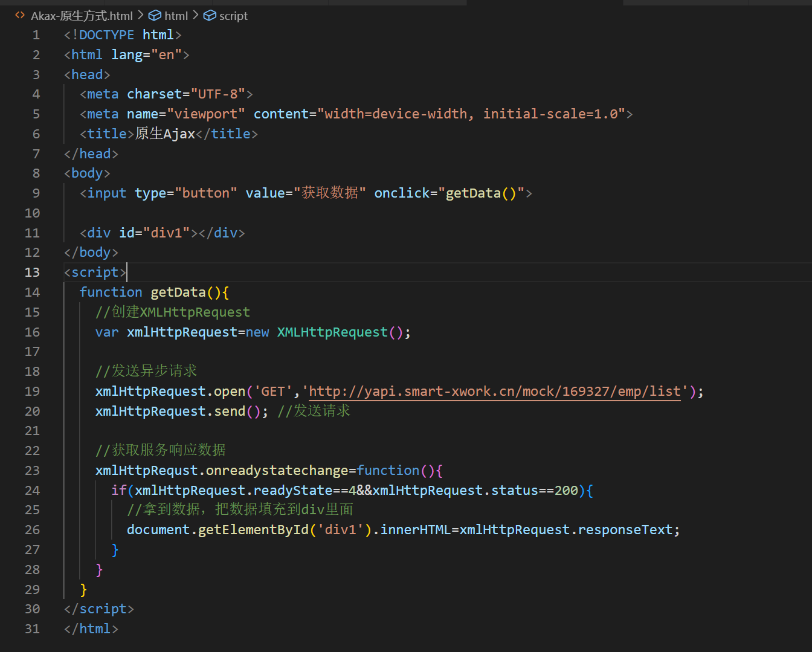
Task: Click the 'Akax-原生方式.html' breadcrumb item
Action: point(82,16)
